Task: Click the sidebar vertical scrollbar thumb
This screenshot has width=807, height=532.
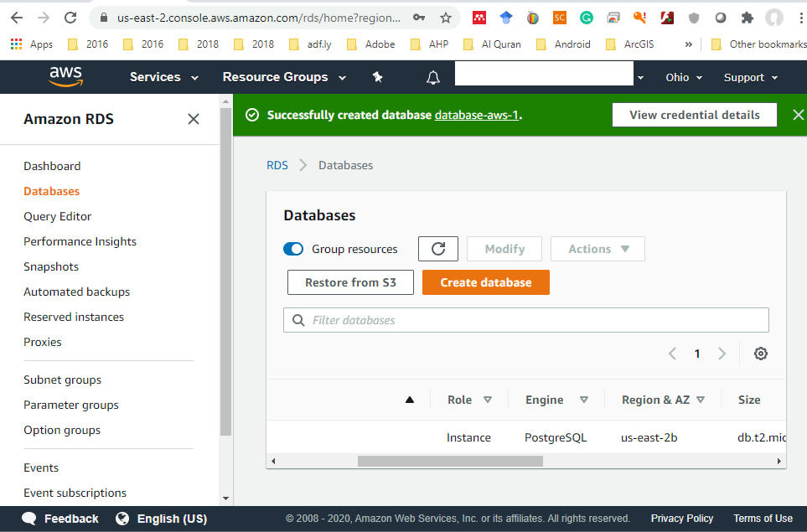Action: coord(225,271)
